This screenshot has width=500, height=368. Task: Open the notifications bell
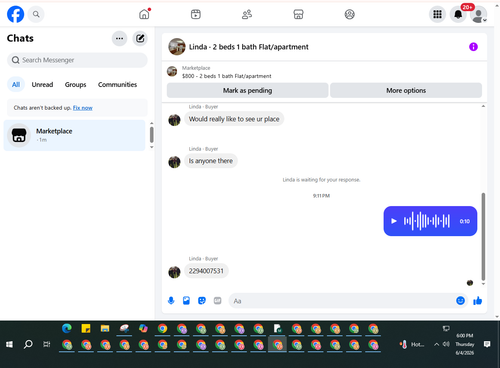[458, 14]
